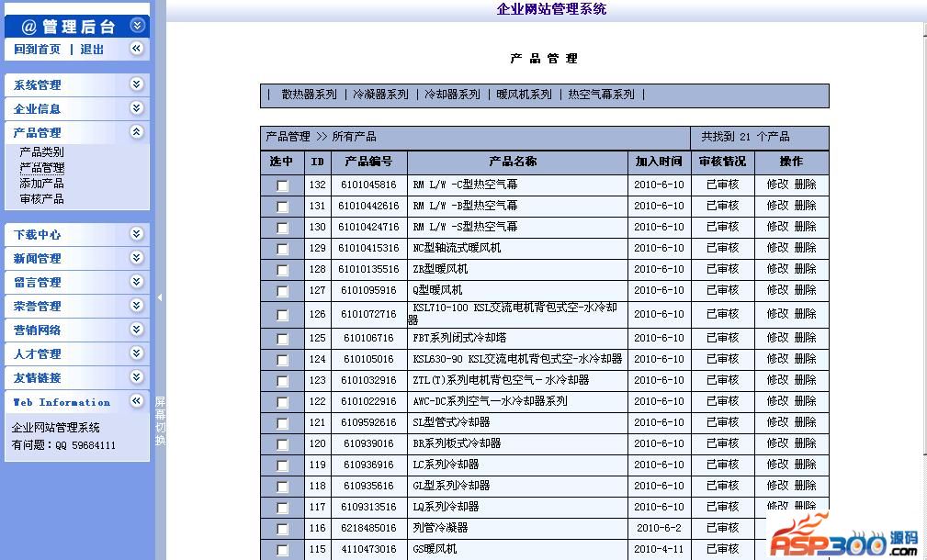Expand the 荣誉管理 menu section
The image size is (927, 560).
[137, 306]
